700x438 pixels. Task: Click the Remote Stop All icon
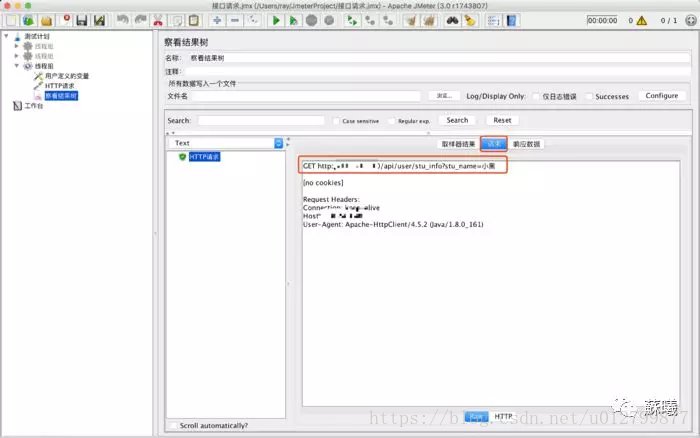(370, 21)
